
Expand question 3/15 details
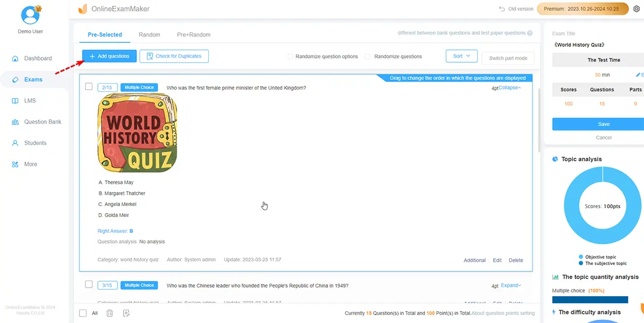coord(511,285)
